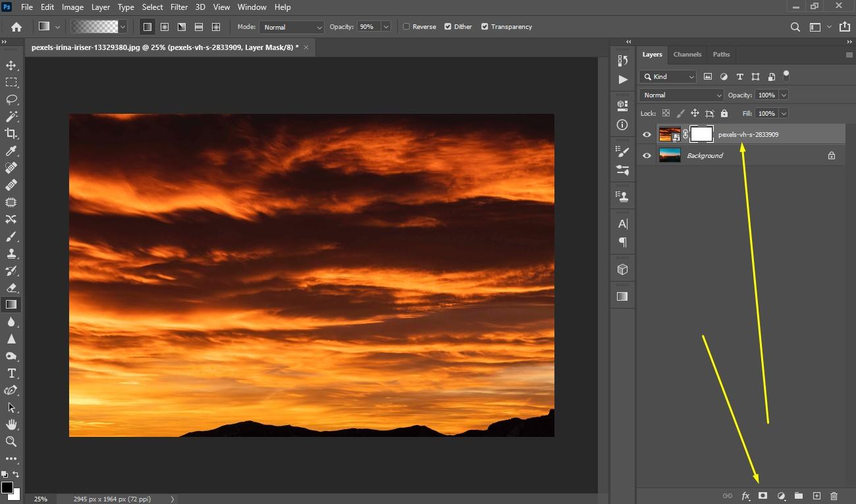856x504 pixels.
Task: Select the Crop tool
Action: click(x=11, y=134)
